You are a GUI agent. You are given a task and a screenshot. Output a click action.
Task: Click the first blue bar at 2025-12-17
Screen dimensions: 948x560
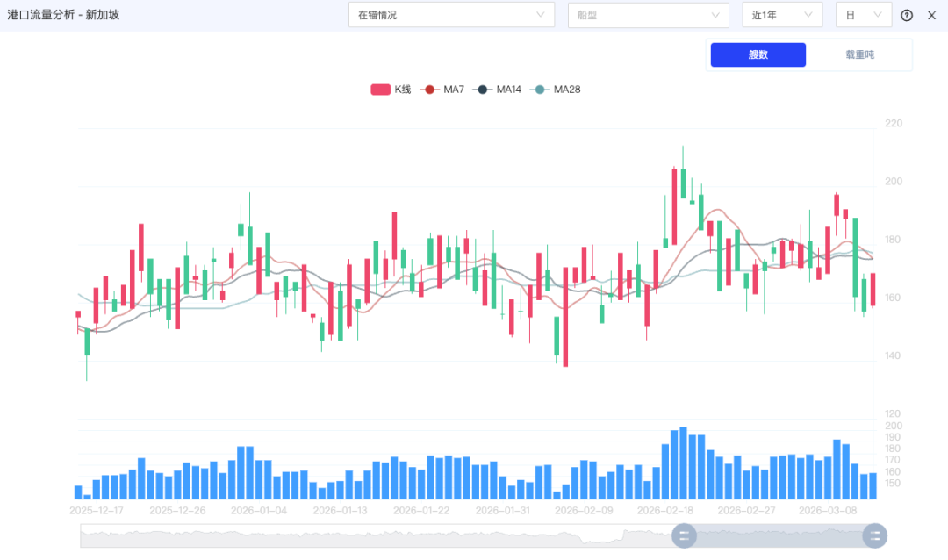(x=78, y=492)
